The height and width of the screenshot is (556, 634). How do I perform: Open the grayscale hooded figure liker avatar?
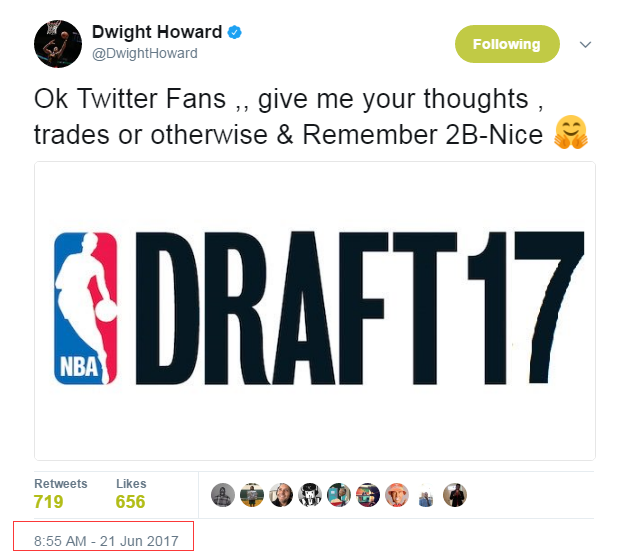(223, 495)
